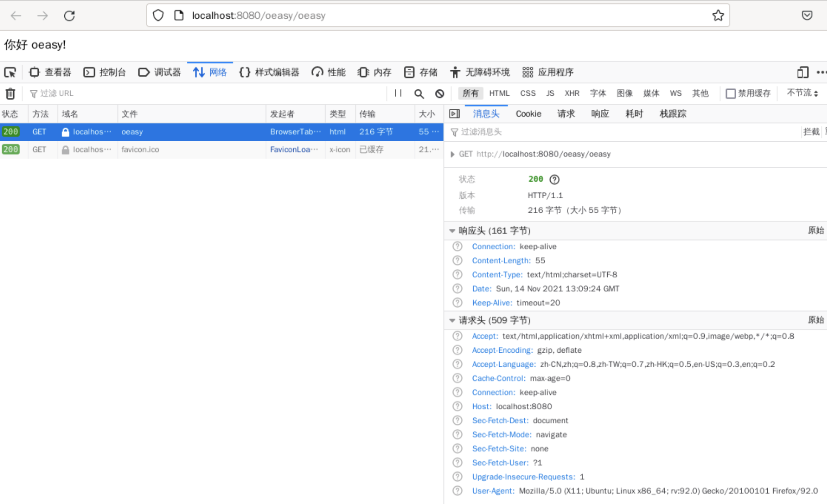Activate the element picker icon
The width and height of the screenshot is (827, 504).
[x=10, y=72]
